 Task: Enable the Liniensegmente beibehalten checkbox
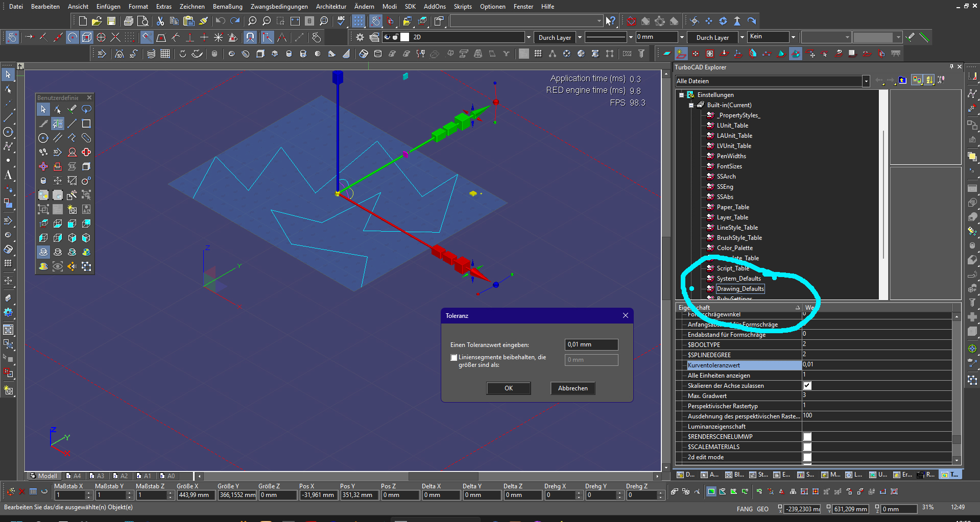pyautogui.click(x=453, y=358)
